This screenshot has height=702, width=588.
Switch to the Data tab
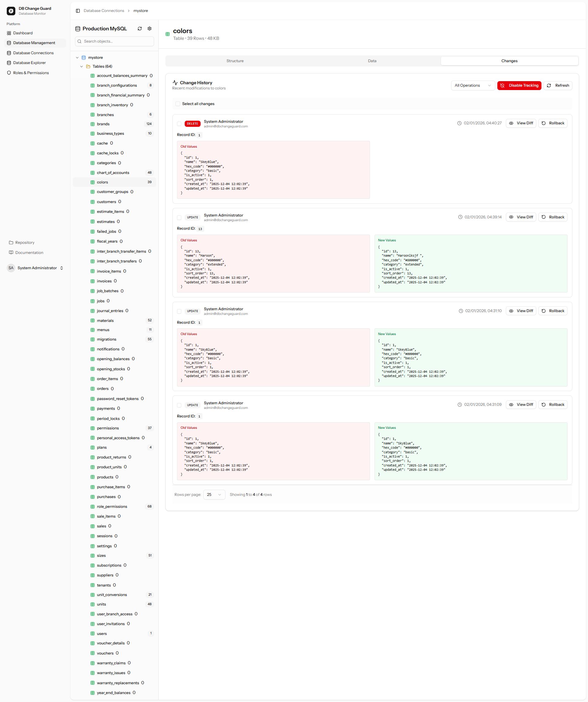click(372, 61)
